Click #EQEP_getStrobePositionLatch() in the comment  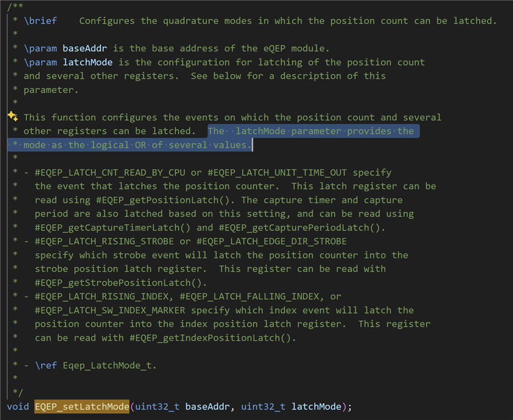[x=121, y=283]
